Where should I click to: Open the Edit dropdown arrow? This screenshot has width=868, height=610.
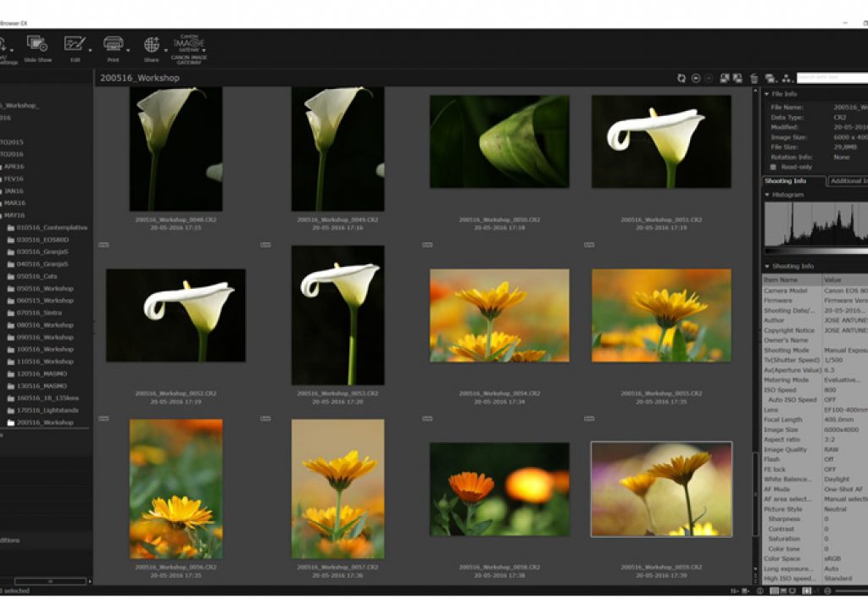click(x=90, y=50)
